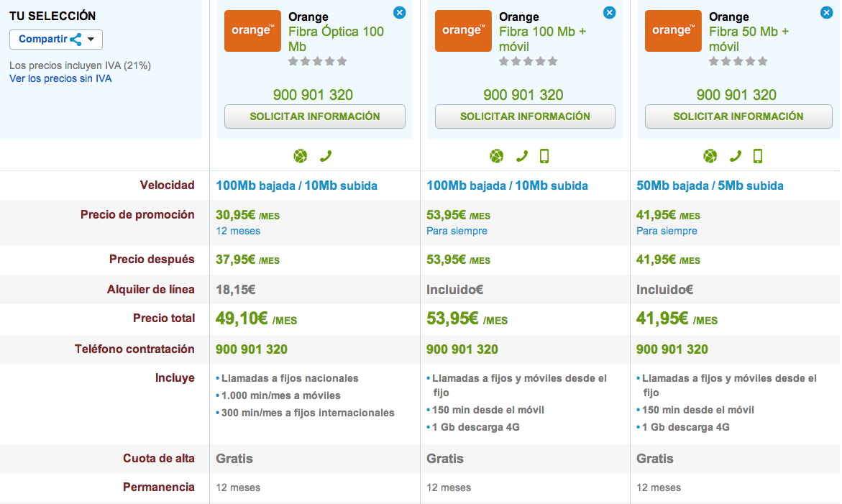Click 50Mb bajada / 5Mb subida speed text
The image size is (842, 504).
(x=710, y=185)
